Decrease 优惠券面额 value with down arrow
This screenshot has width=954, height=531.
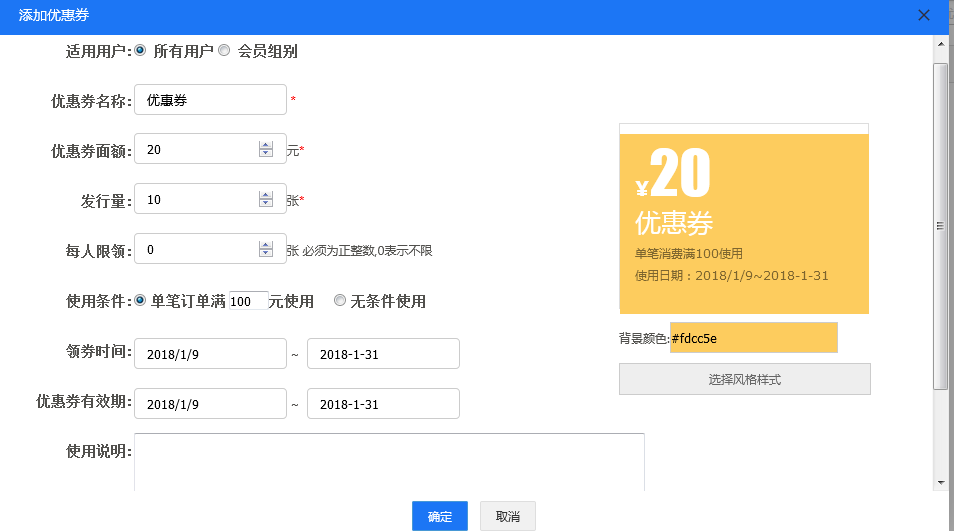(265, 154)
